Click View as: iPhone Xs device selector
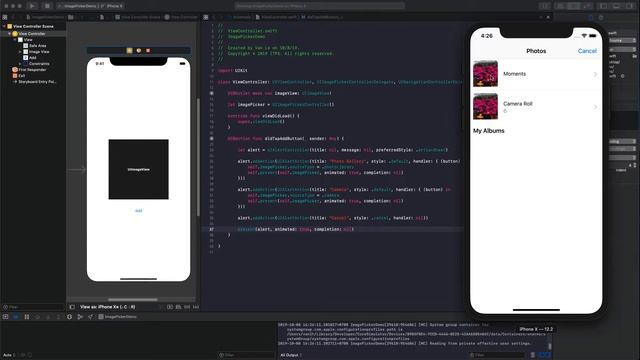640x360 pixels. click(108, 307)
